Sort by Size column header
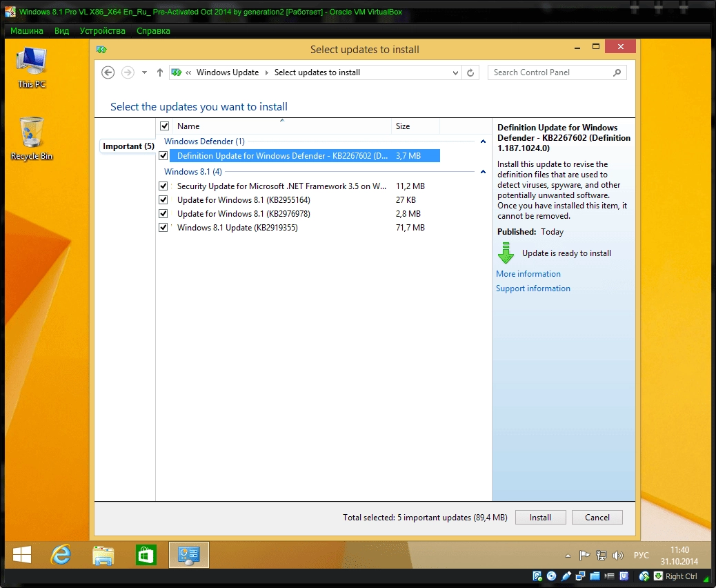Screen dimensions: 716x588 (415, 126)
